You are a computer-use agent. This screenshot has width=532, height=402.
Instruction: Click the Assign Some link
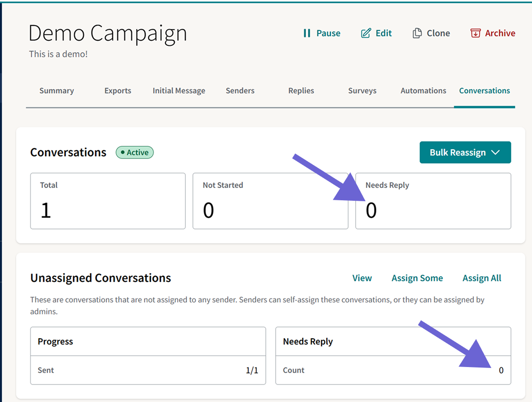(x=417, y=278)
